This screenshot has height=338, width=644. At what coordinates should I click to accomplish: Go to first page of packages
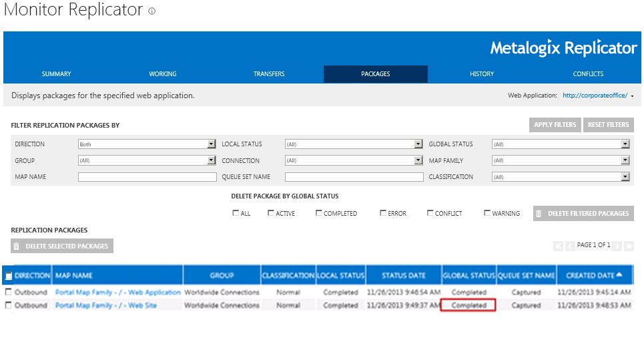558,246
